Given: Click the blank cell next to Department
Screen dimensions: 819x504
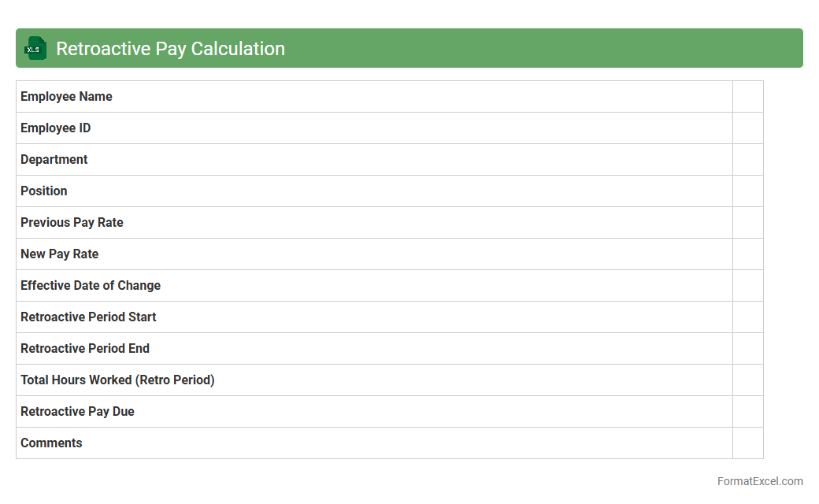Looking at the screenshot, I should (x=747, y=160).
